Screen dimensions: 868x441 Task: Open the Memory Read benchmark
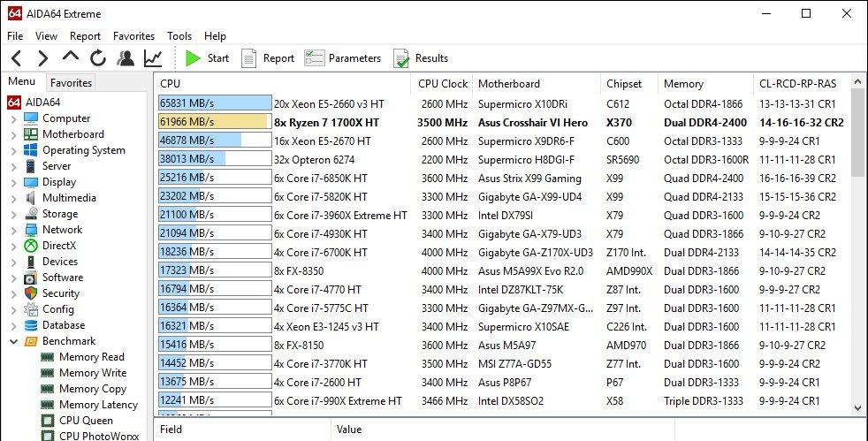91,357
